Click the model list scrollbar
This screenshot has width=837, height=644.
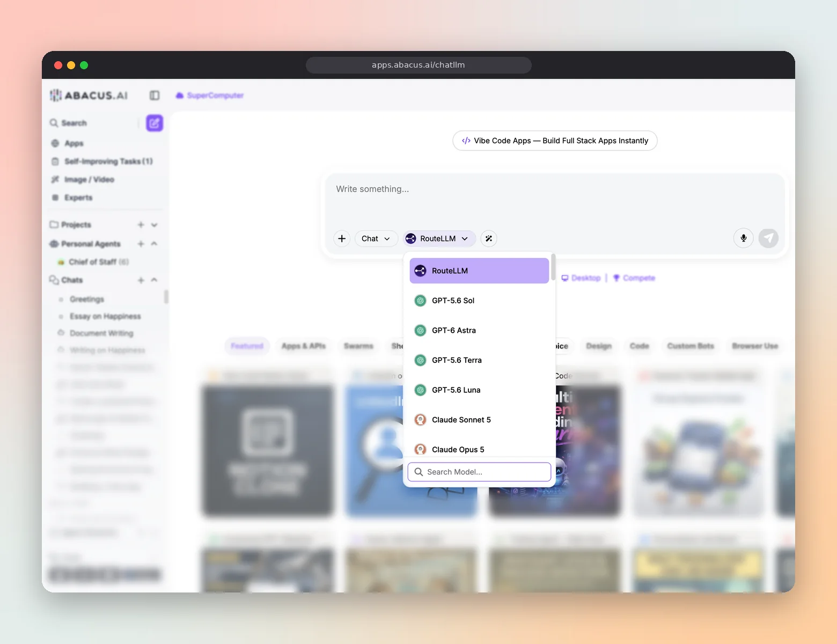click(x=553, y=267)
